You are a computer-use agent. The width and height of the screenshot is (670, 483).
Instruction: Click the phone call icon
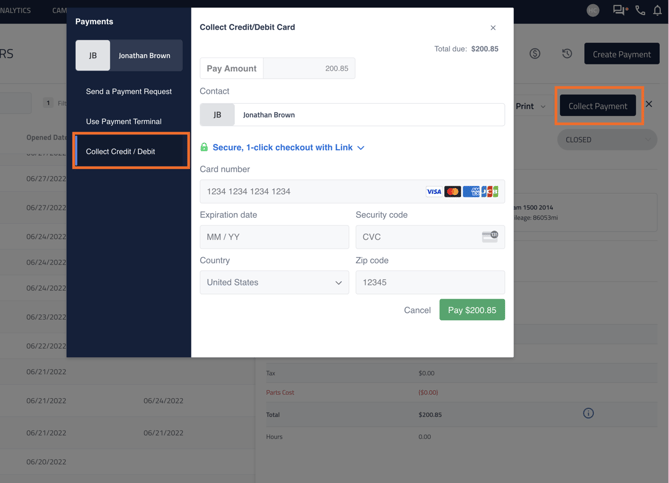click(x=640, y=10)
